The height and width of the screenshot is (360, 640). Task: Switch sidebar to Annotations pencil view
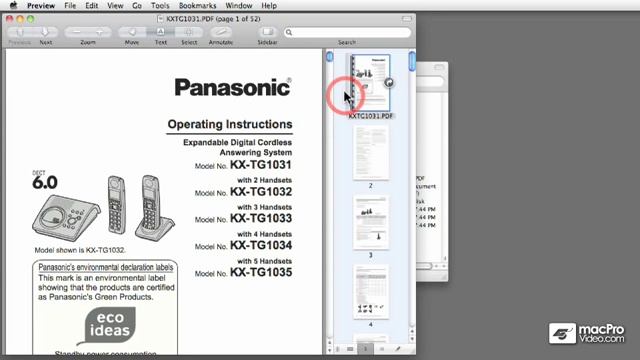coord(398,349)
